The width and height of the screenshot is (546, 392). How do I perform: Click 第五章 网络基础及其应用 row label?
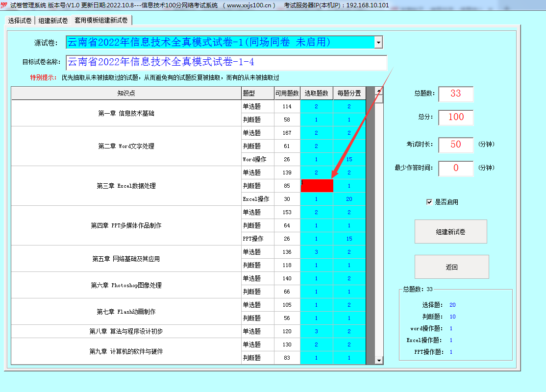click(126, 259)
